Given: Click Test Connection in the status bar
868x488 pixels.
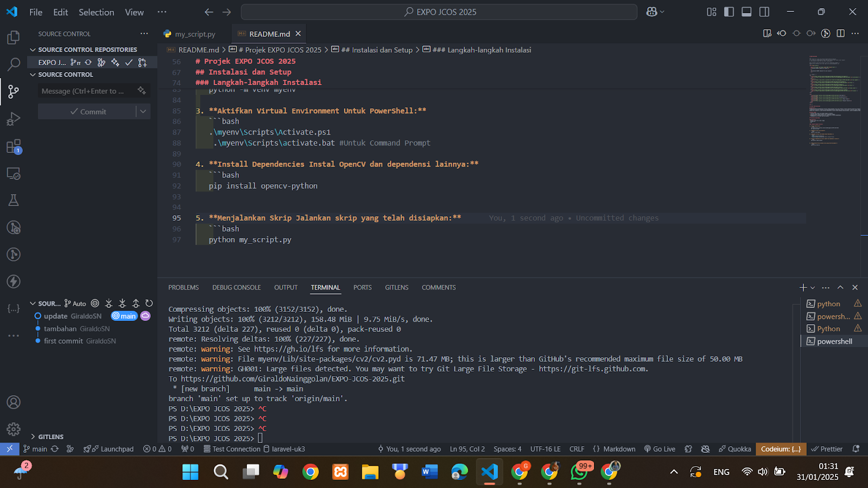Looking at the screenshot, I should coord(232,449).
